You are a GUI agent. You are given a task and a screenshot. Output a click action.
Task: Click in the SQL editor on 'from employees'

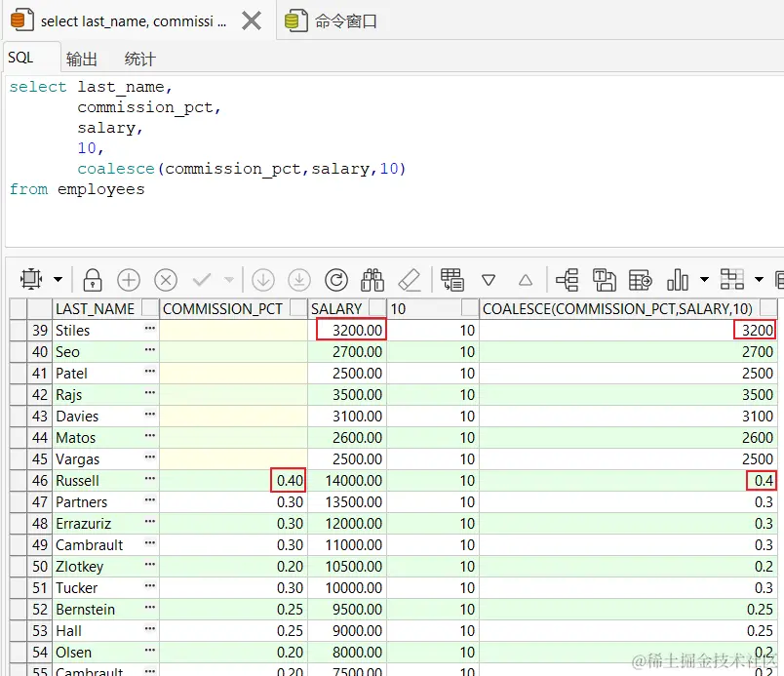(x=77, y=189)
